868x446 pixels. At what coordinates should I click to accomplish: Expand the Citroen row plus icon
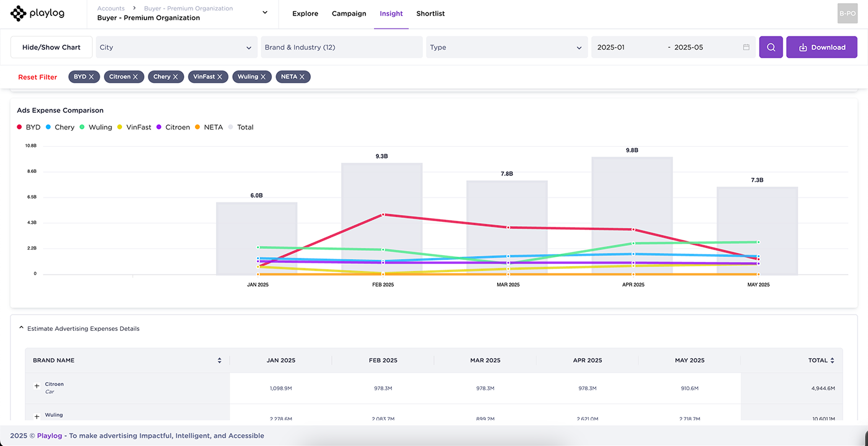click(x=37, y=386)
